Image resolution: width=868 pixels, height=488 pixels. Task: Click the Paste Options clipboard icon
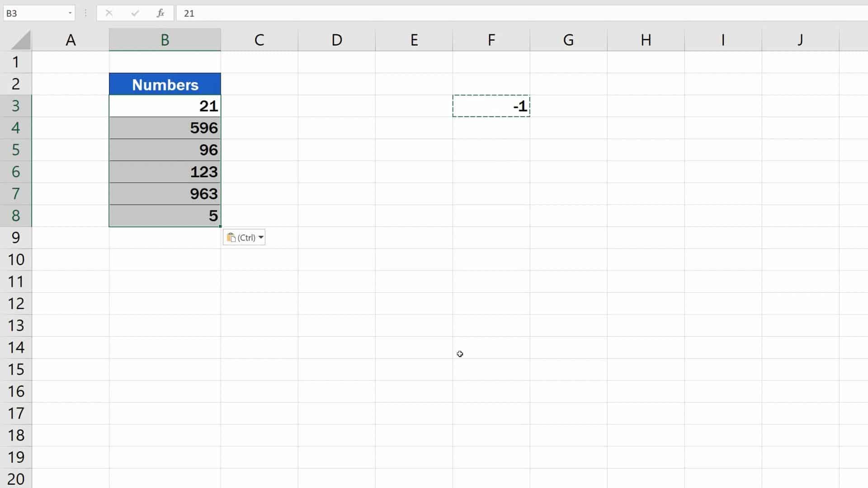(231, 237)
